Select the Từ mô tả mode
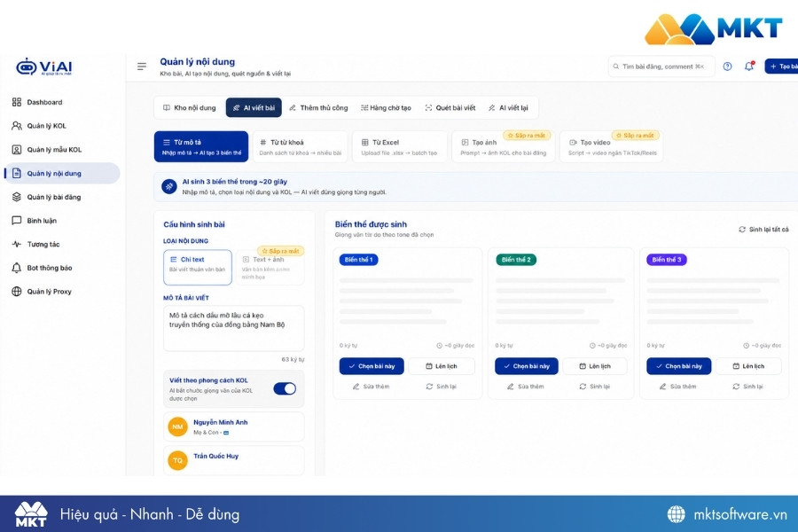Viewport: 798px width, 532px height. pos(201,146)
